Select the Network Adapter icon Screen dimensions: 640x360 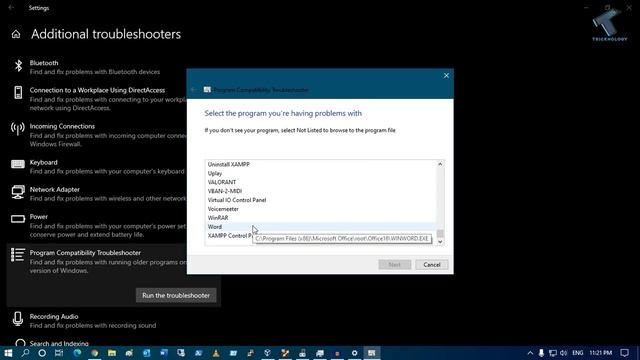[18, 192]
